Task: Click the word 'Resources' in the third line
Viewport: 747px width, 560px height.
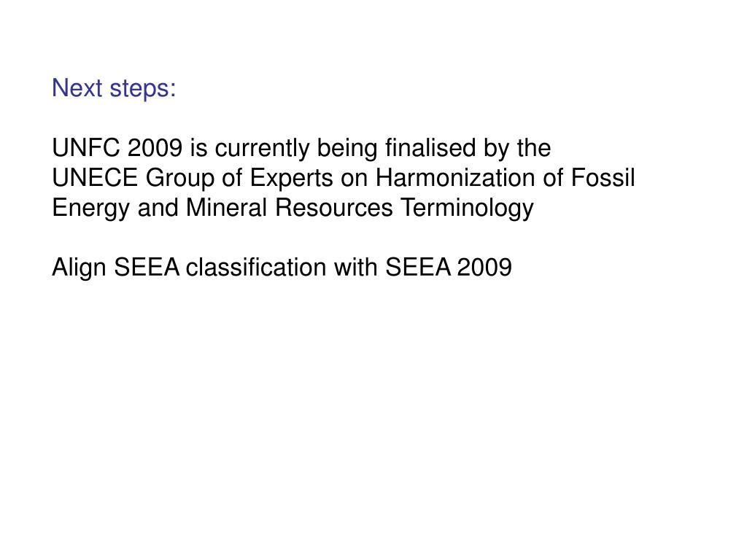Action: coord(334,208)
